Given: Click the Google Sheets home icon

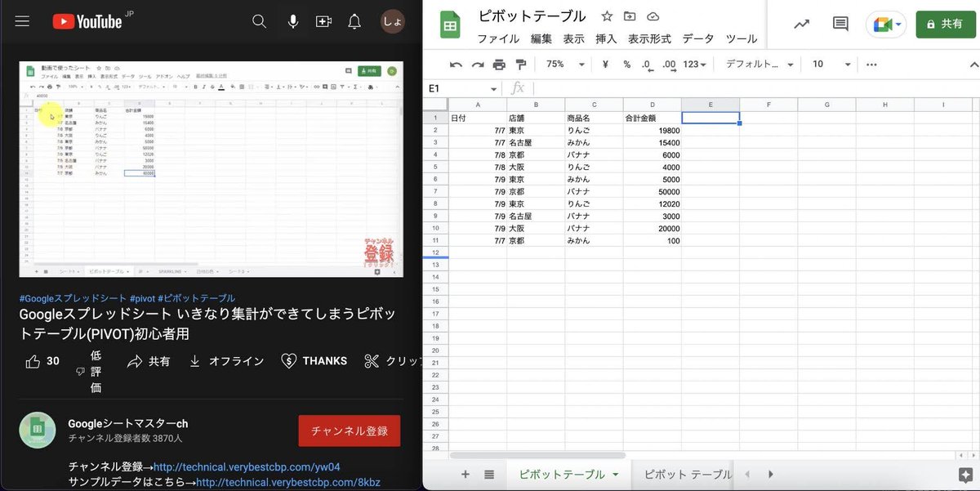Looking at the screenshot, I should coord(449,25).
